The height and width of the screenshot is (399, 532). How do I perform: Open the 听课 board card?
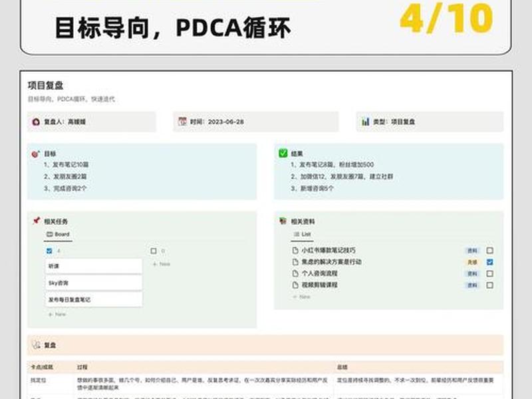click(94, 266)
